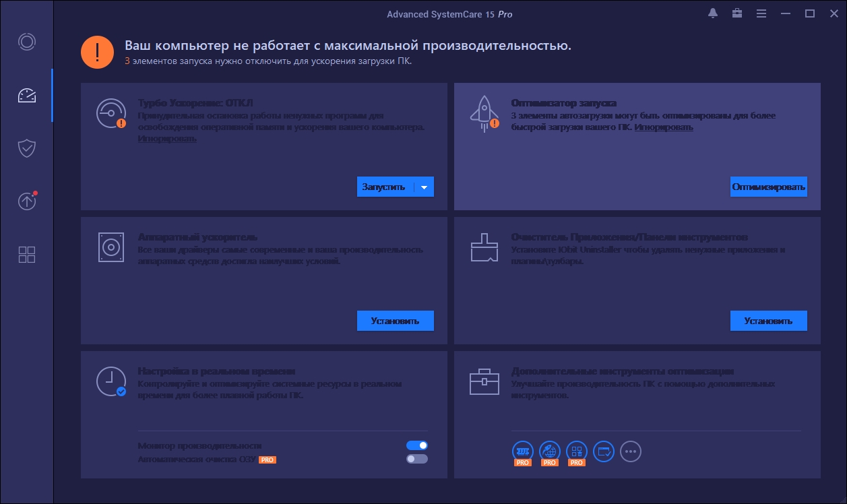
Task: Click the notification bell icon
Action: (x=713, y=13)
